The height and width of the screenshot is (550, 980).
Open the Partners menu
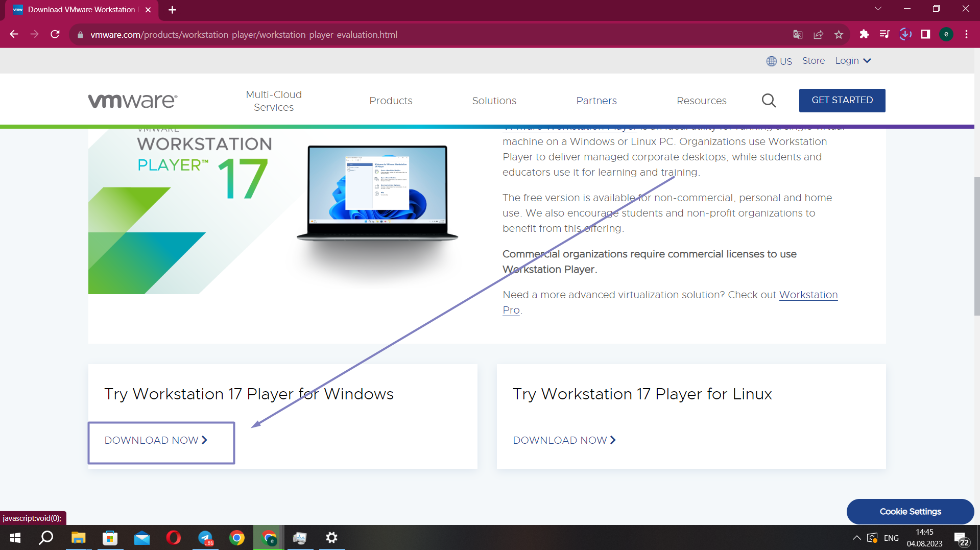pos(596,101)
